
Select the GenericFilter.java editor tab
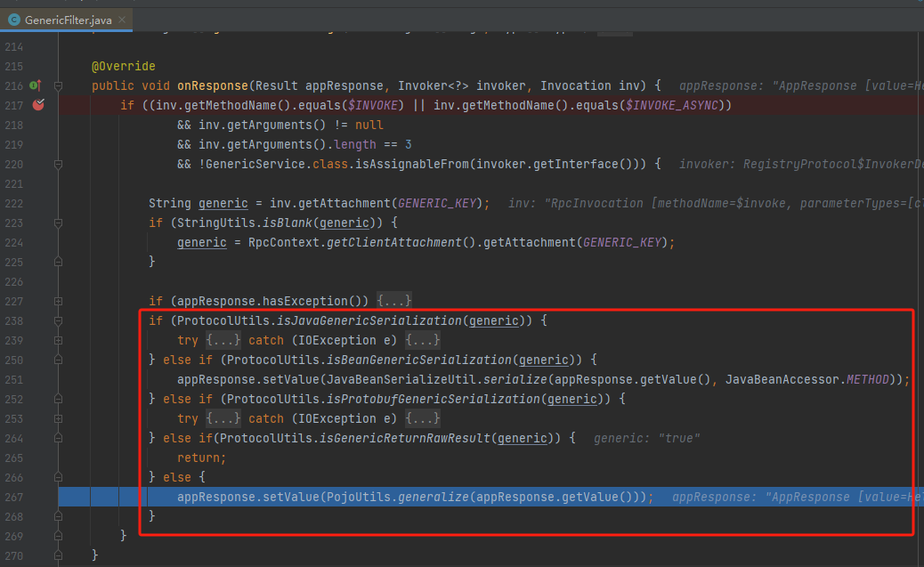(66, 20)
